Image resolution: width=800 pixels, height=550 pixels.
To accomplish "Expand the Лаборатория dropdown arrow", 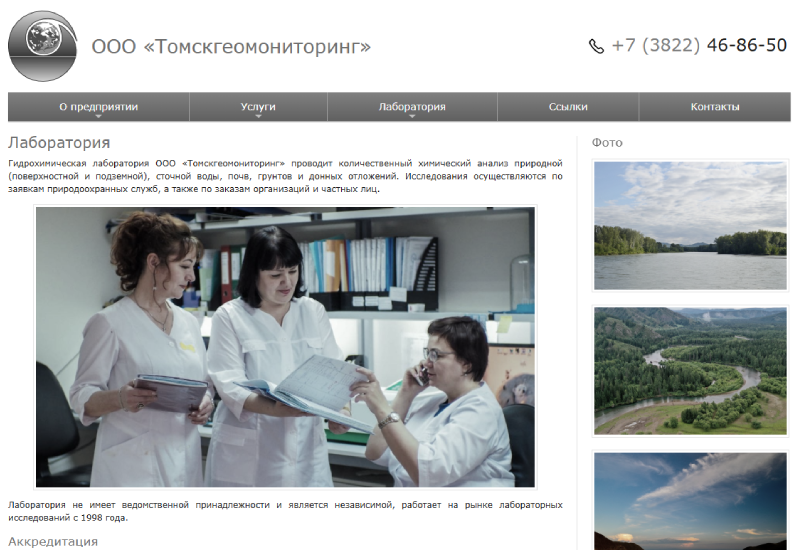I will point(412,117).
